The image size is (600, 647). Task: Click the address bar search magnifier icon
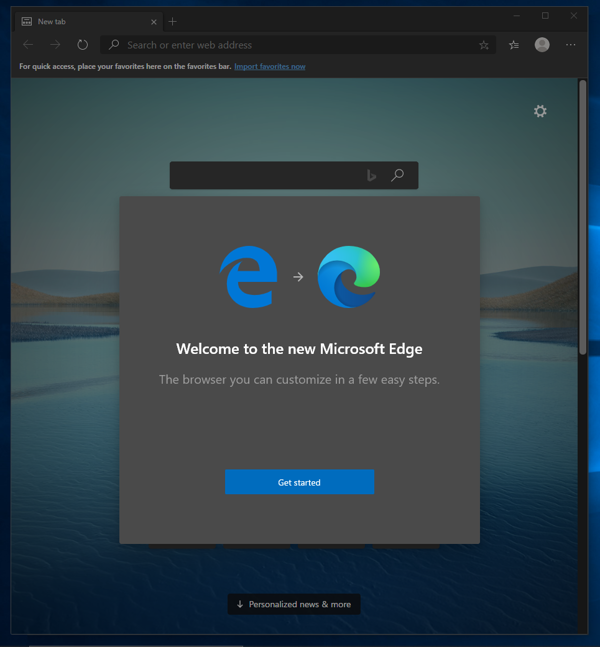pos(114,45)
